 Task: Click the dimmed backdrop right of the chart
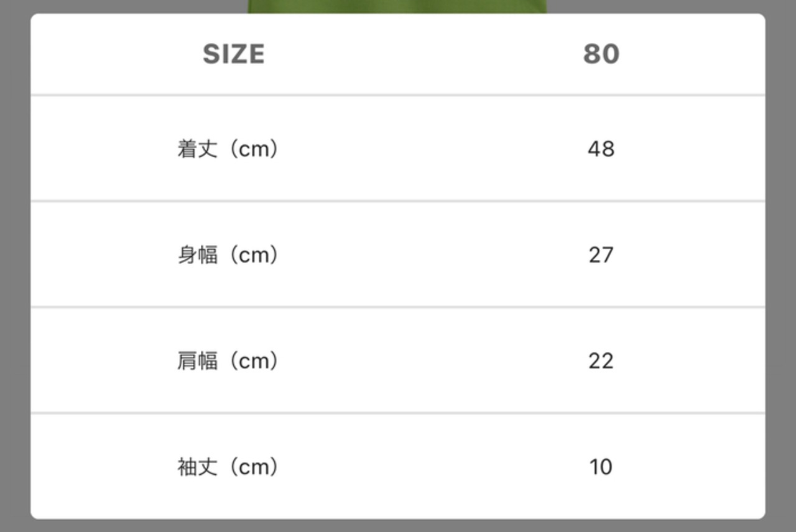780,266
